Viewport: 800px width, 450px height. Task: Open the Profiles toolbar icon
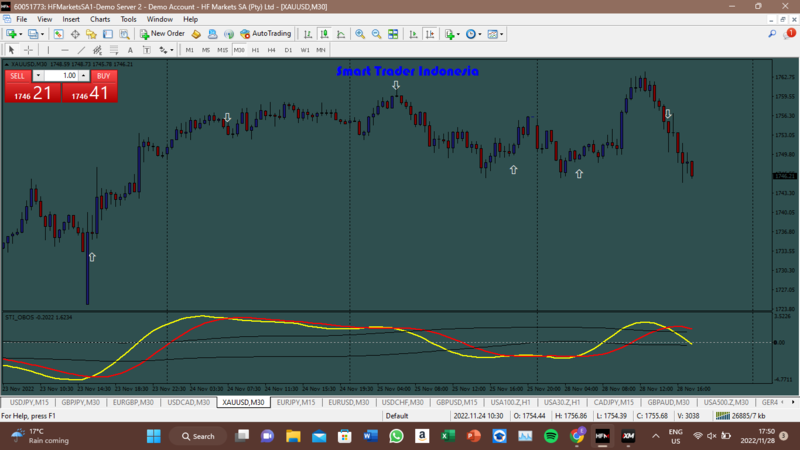coord(33,34)
